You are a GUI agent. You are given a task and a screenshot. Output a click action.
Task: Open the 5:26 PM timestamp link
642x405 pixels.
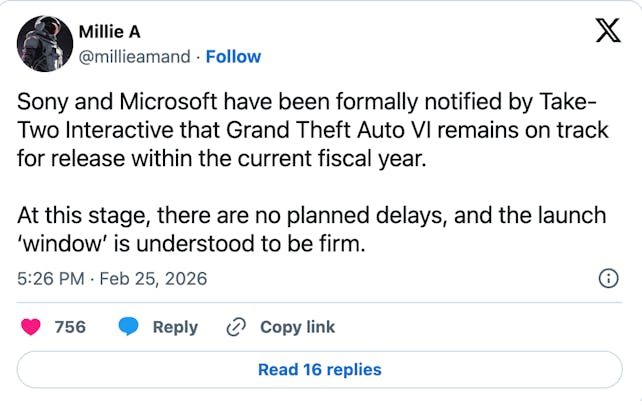pos(51,279)
